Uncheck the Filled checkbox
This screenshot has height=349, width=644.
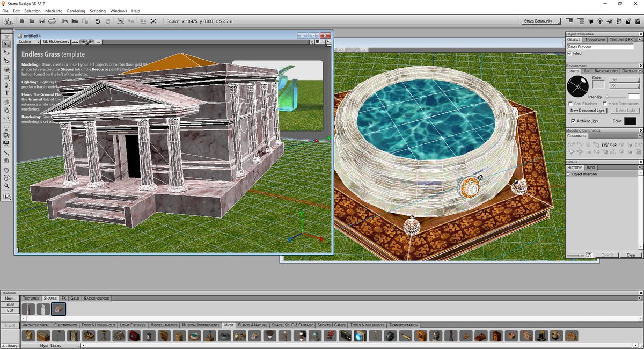570,53
